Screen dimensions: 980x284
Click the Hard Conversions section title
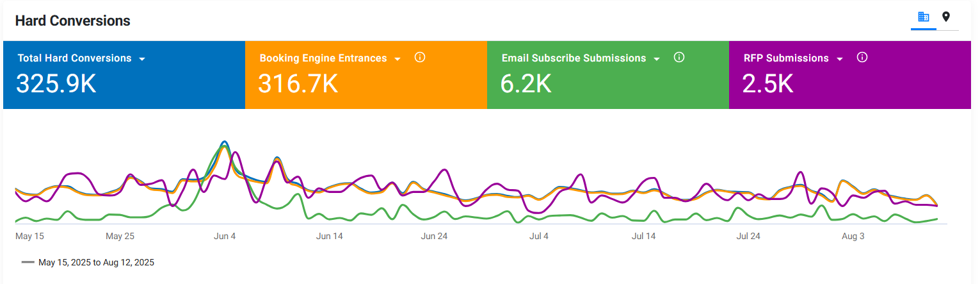[73, 21]
